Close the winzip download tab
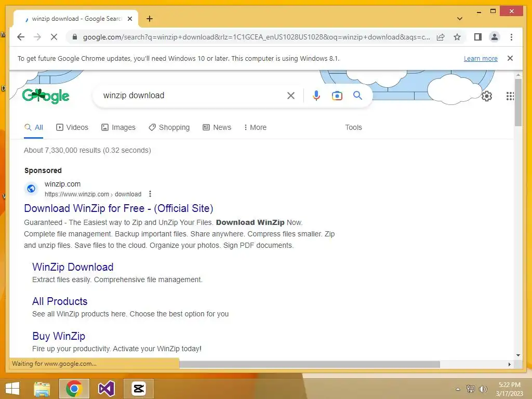Screen dimensions: 532x399 [129, 19]
